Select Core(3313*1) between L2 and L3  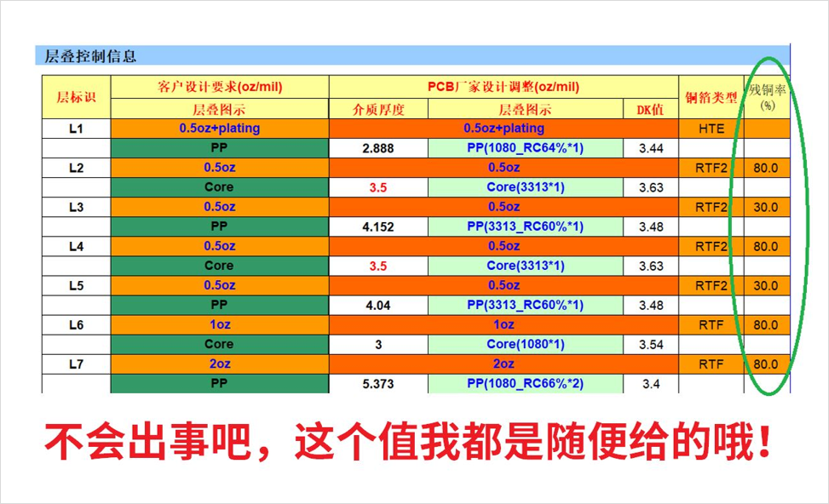point(526,187)
